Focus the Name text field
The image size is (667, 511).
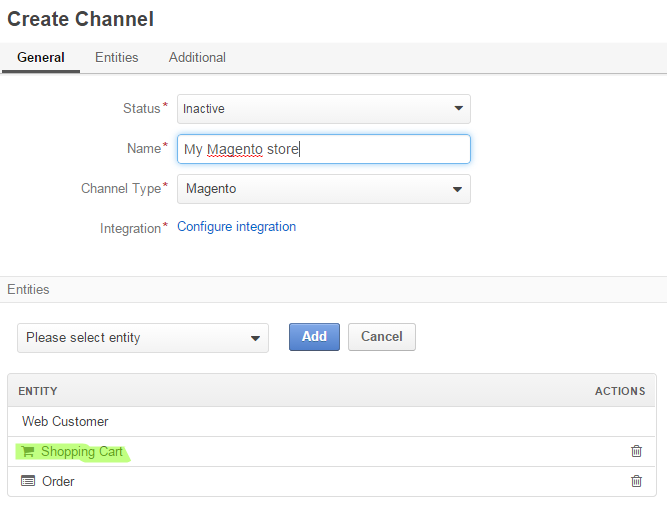(x=324, y=149)
